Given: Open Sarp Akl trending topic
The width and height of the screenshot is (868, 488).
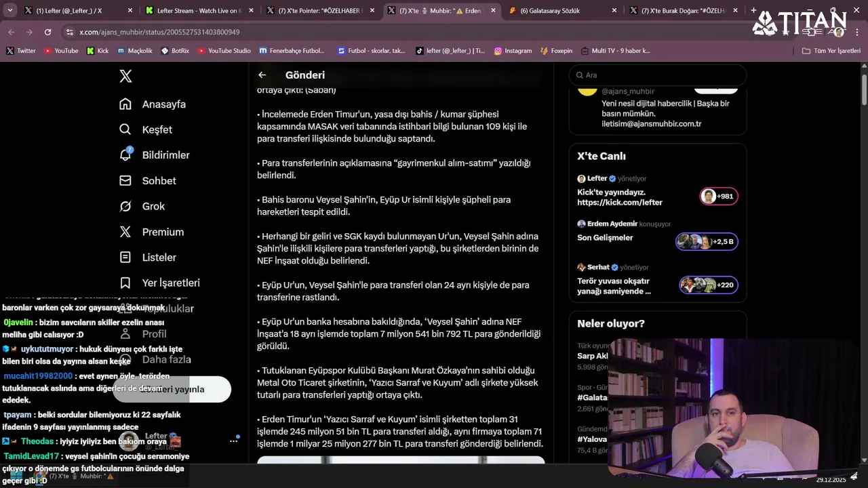Looking at the screenshot, I should (593, 356).
